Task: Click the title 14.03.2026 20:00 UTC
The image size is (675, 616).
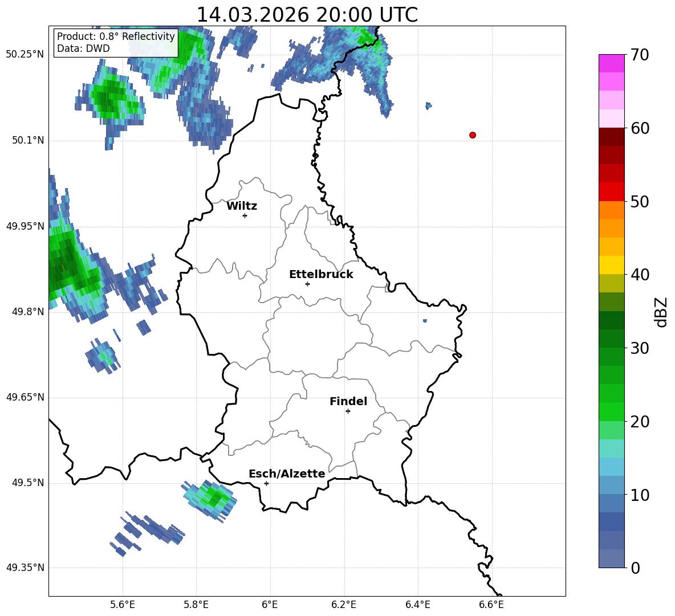Action: (307, 15)
